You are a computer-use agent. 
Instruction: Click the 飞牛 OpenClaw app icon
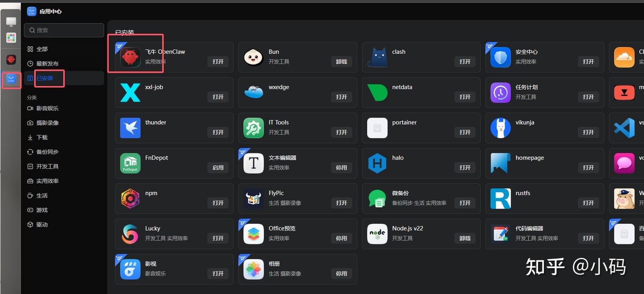coord(130,57)
